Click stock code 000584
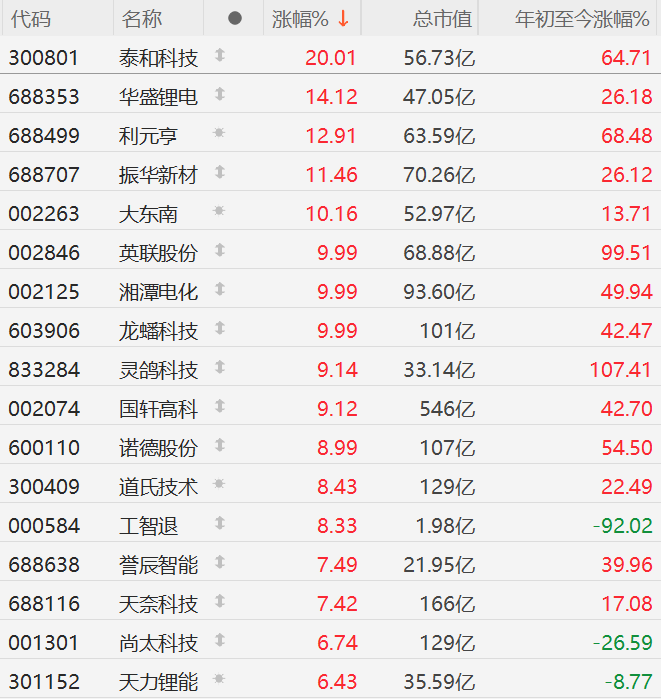This screenshot has width=661, height=699. 44,526
